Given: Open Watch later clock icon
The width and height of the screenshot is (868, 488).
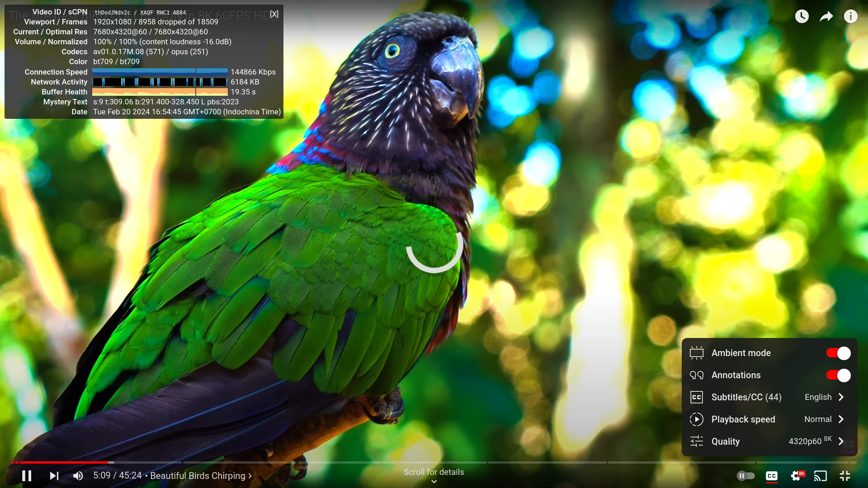Looking at the screenshot, I should tap(802, 17).
